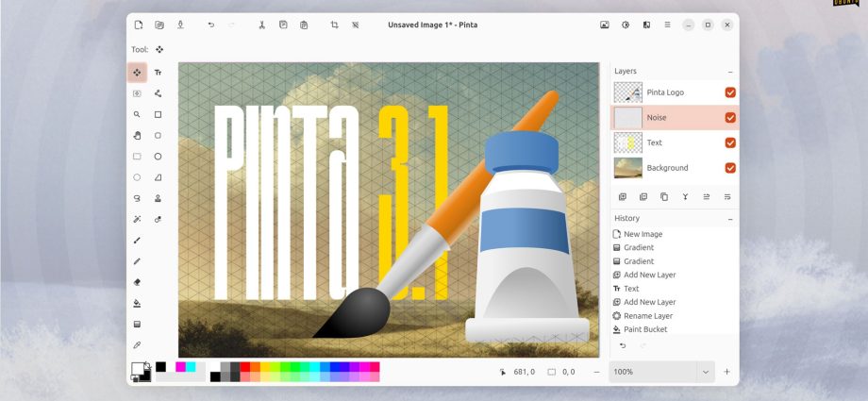Image resolution: width=868 pixels, height=401 pixels.
Task: Select the Zoom magnifier tool
Action: [137, 115]
